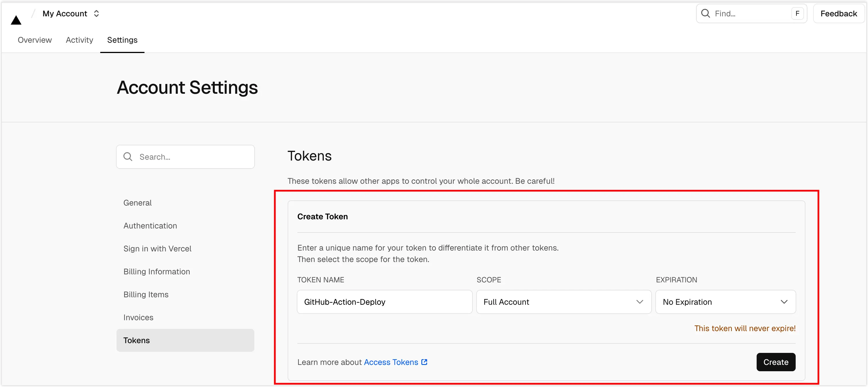This screenshot has height=387, width=868.
Task: Click external link icon beside Access Tokens
Action: coord(424,362)
